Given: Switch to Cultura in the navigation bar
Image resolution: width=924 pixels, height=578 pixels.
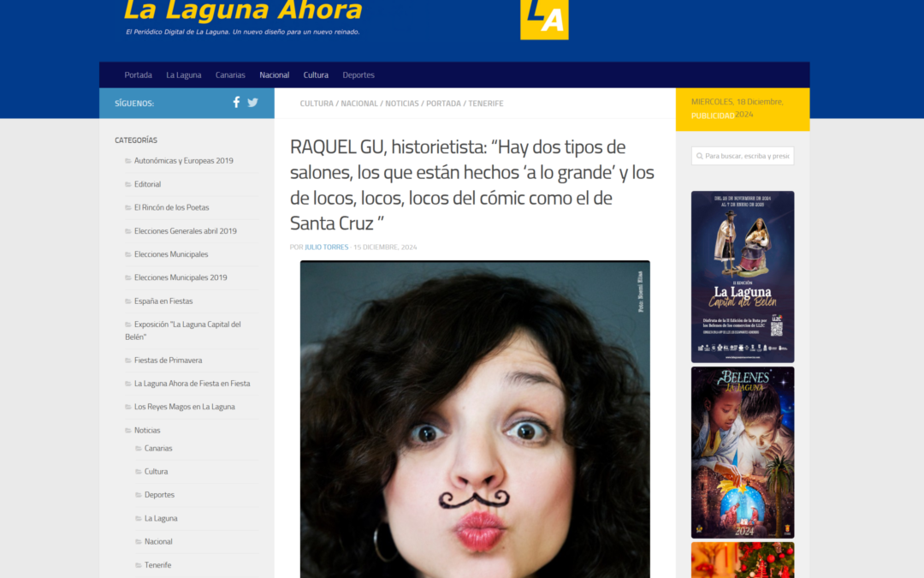Looking at the screenshot, I should click(316, 74).
